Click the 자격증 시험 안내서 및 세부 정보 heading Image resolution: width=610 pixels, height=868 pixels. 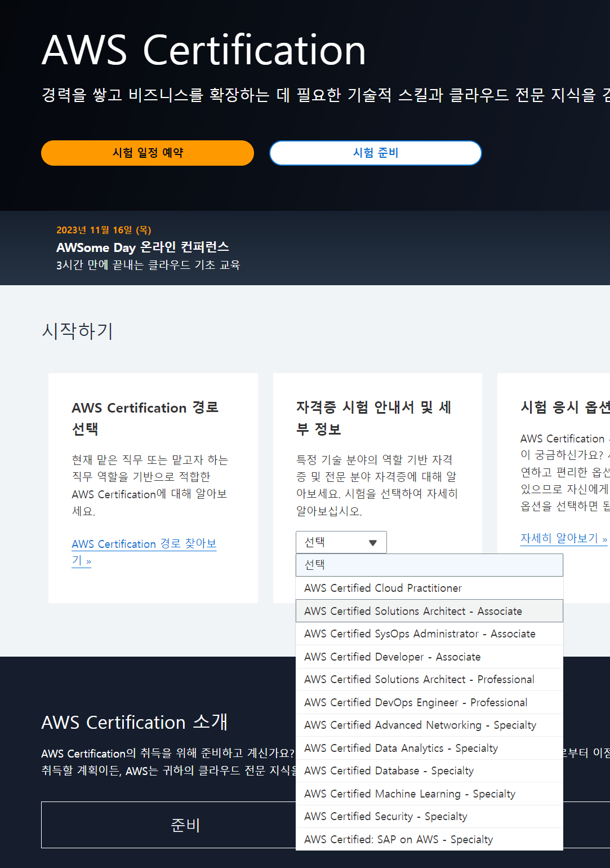373,418
